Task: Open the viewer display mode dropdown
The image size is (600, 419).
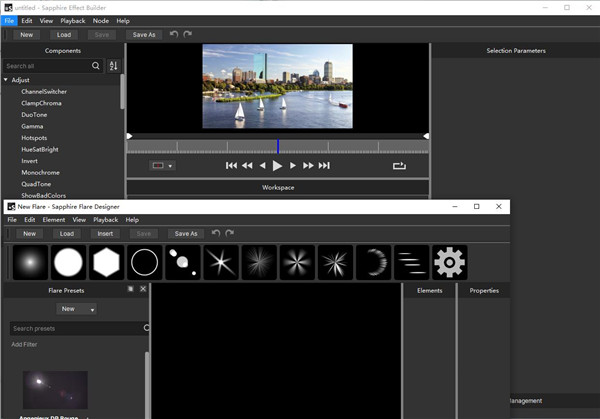Action: [161, 165]
